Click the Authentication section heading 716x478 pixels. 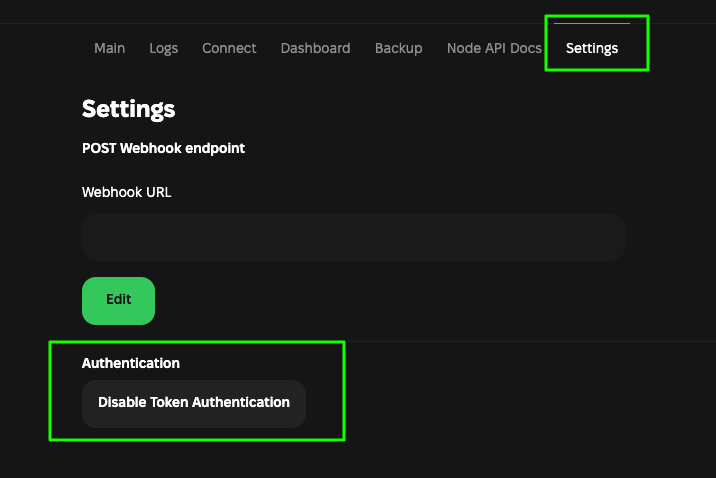[131, 363]
